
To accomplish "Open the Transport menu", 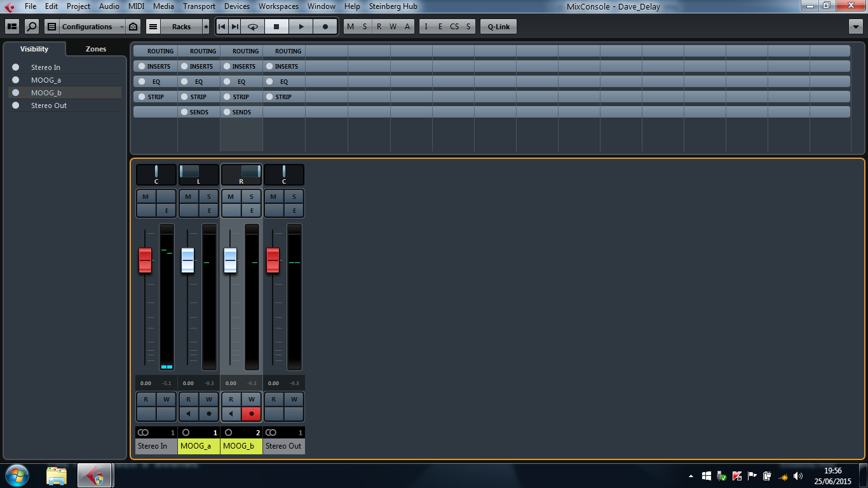I will (199, 6).
